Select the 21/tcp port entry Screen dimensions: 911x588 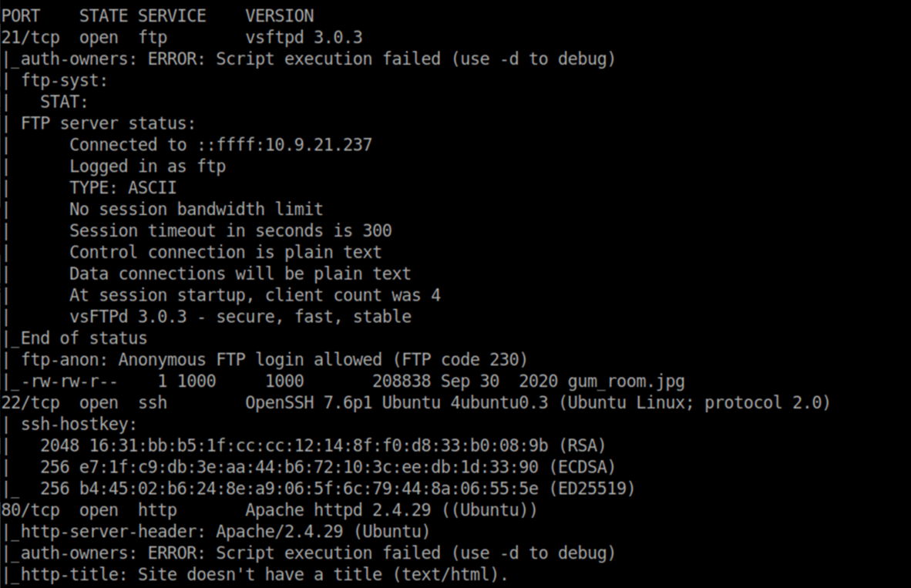point(30,38)
